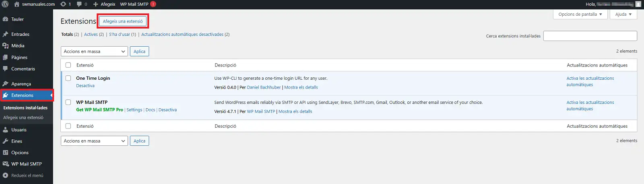The width and height of the screenshot is (644, 184).
Task: Open the WordPress logo menu
Action: (5, 4)
